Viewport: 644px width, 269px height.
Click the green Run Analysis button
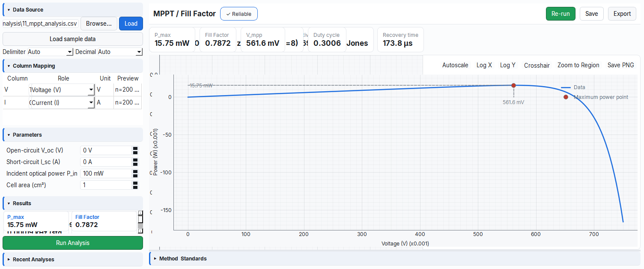[73, 243]
